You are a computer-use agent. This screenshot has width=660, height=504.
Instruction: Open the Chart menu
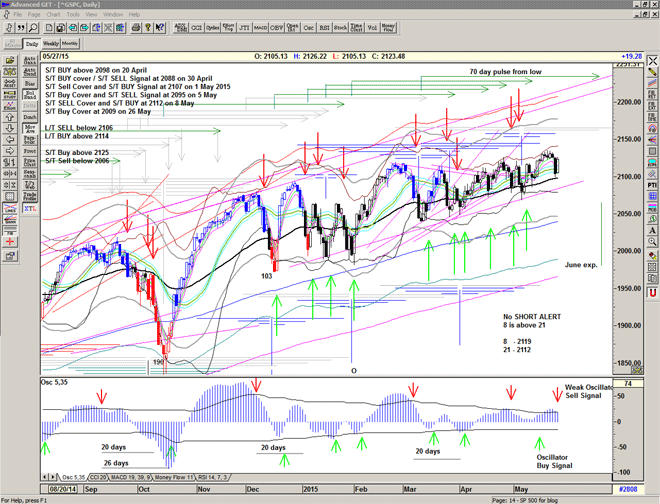[x=52, y=15]
